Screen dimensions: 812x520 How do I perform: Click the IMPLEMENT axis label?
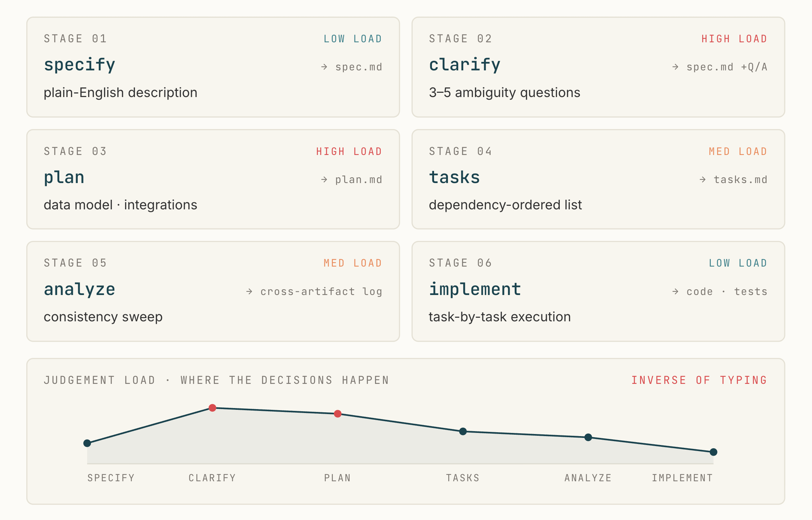(x=682, y=478)
